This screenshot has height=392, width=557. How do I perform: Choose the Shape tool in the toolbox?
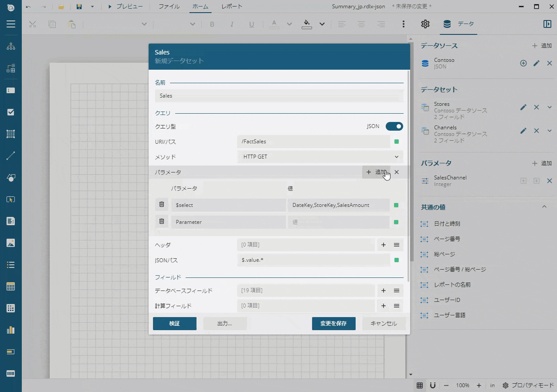pyautogui.click(x=10, y=177)
